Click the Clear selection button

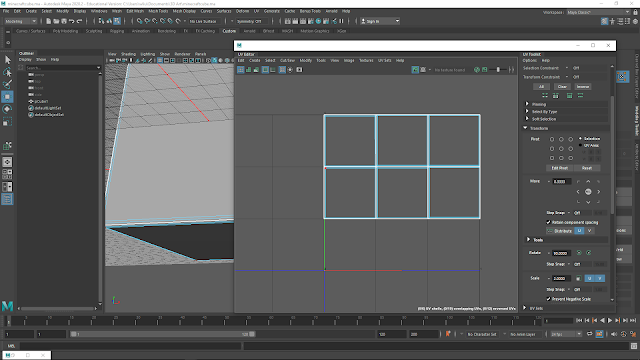pos(562,87)
